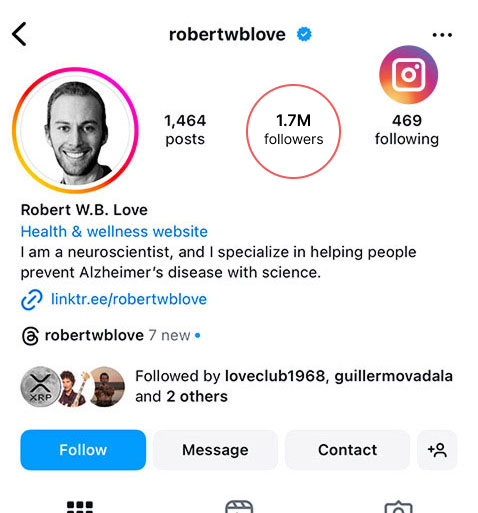
Task: Click the Instagram logo icon
Action: [x=408, y=75]
